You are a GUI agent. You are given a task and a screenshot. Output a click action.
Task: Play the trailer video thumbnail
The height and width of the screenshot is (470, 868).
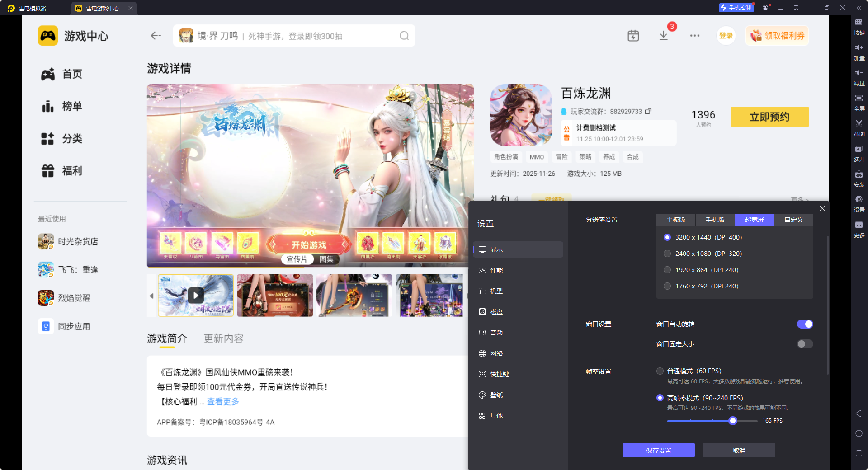tap(196, 296)
